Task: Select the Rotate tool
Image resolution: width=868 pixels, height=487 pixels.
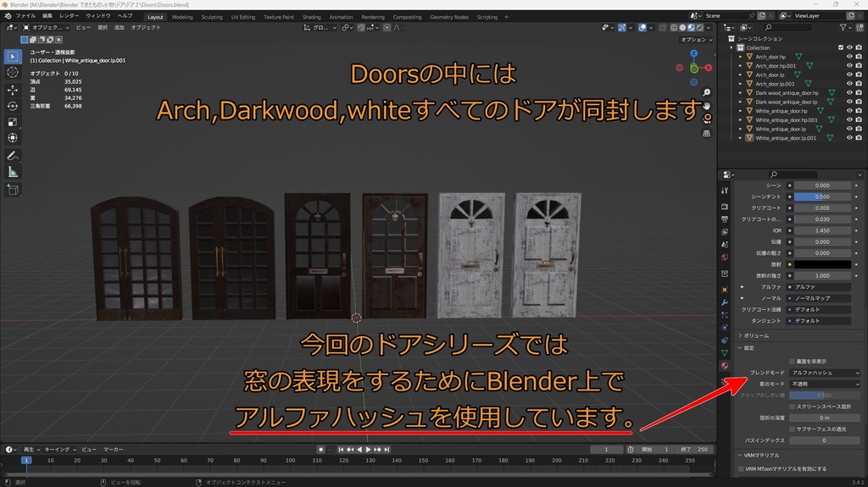Action: coord(13,106)
